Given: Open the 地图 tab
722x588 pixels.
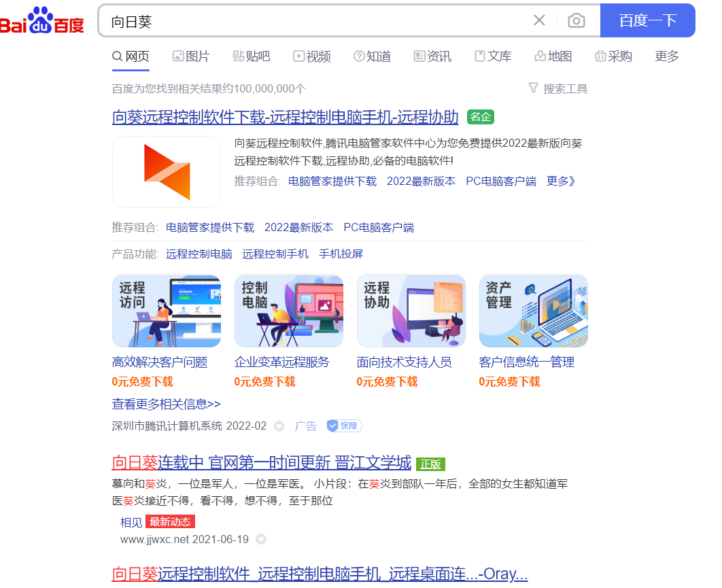Looking at the screenshot, I should point(553,56).
